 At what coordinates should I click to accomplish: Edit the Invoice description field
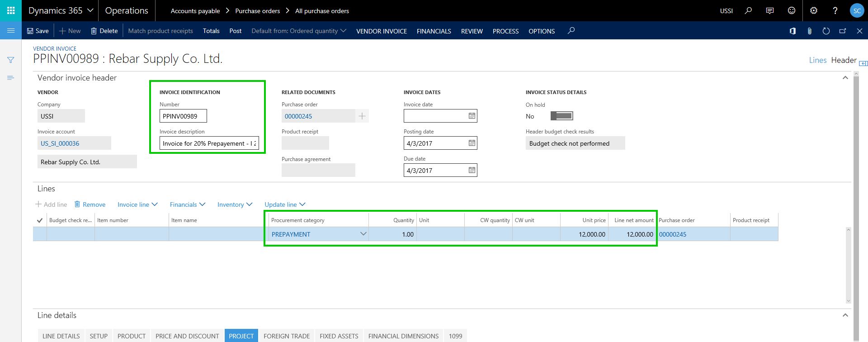click(209, 143)
